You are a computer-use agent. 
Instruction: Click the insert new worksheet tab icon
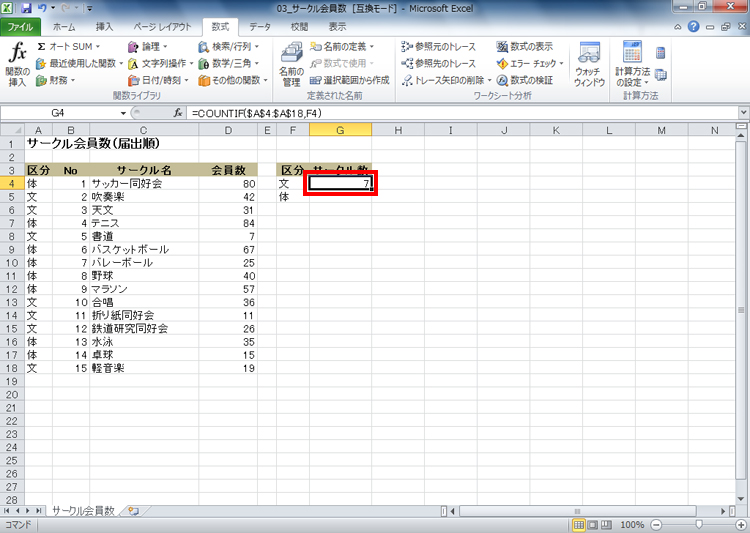[x=133, y=511]
